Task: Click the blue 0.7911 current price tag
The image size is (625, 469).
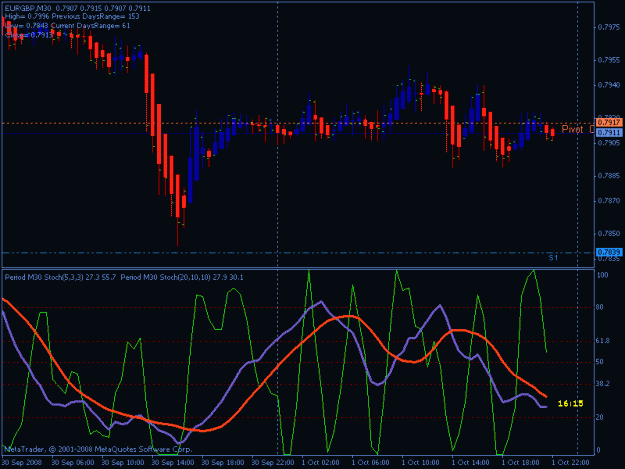Action: pyautogui.click(x=609, y=132)
